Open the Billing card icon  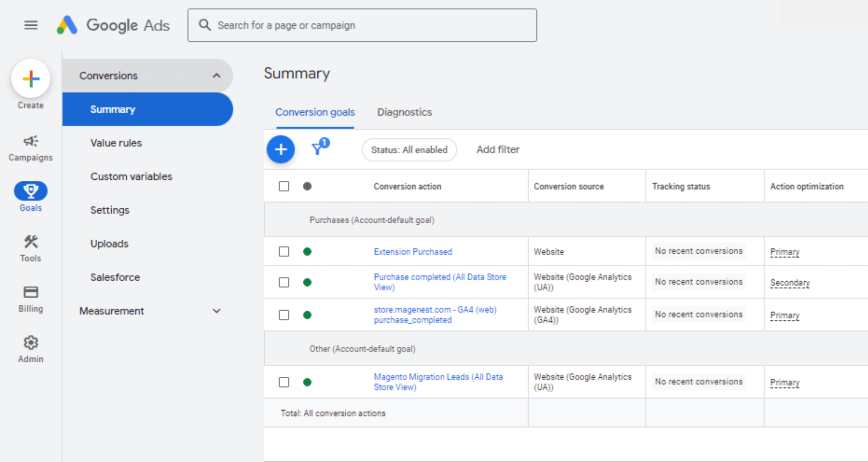tap(31, 292)
